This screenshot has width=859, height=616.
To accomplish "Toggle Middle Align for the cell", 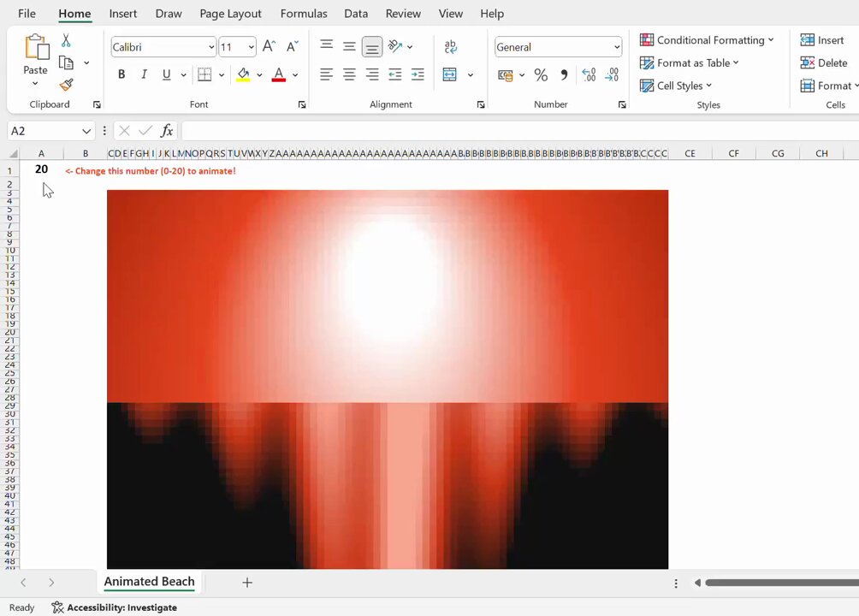I will [x=349, y=46].
